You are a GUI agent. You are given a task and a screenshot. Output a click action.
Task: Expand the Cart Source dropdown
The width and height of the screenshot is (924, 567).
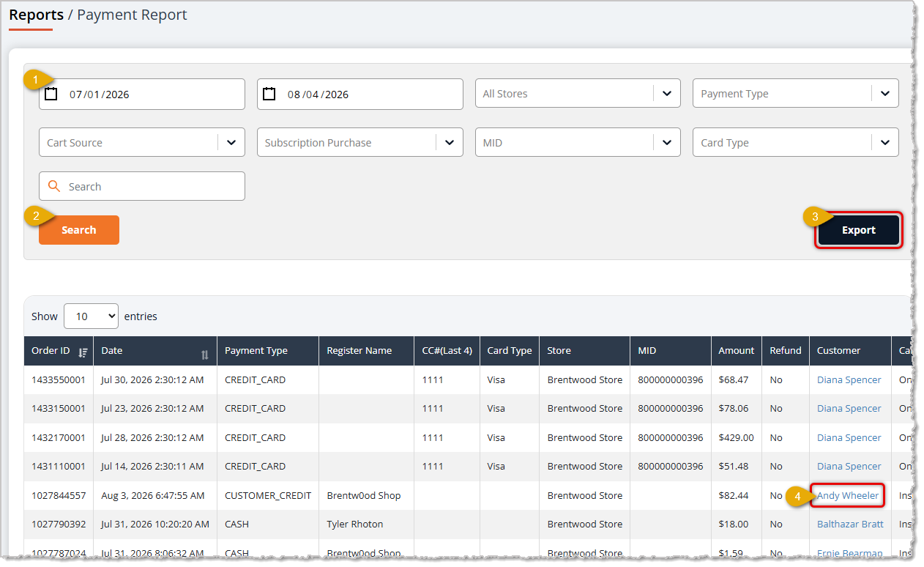142,142
